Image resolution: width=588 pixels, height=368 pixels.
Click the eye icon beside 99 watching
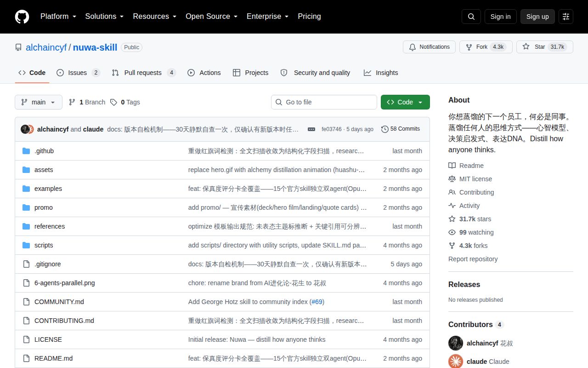point(452,232)
